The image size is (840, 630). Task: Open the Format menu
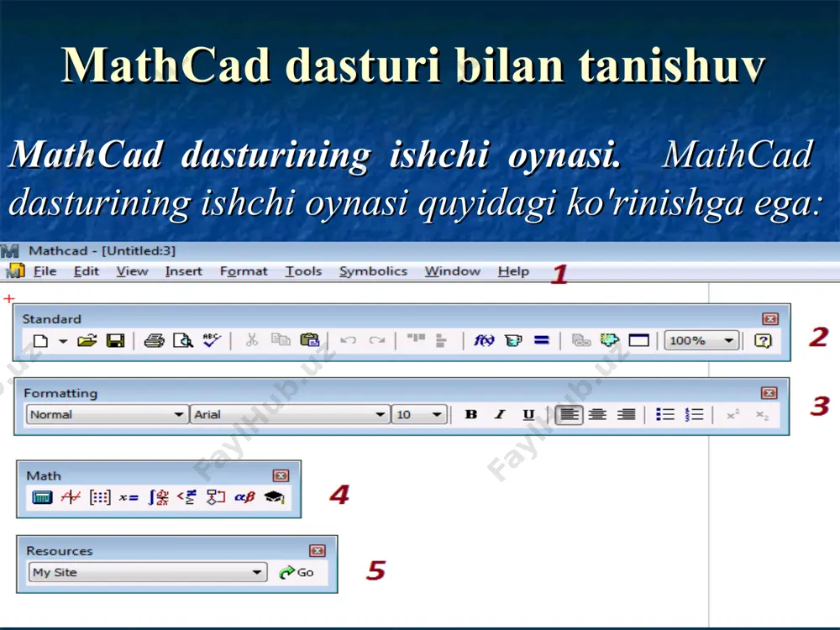tap(244, 271)
